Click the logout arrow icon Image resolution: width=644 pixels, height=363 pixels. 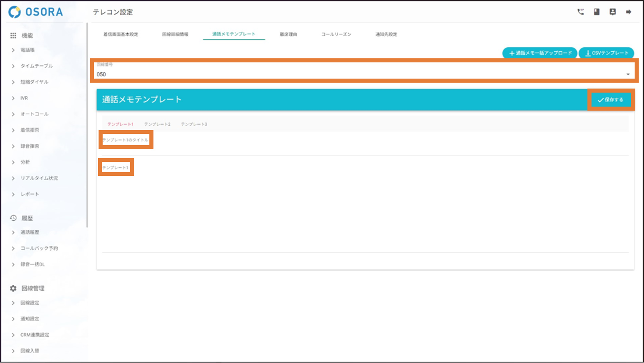pyautogui.click(x=629, y=12)
